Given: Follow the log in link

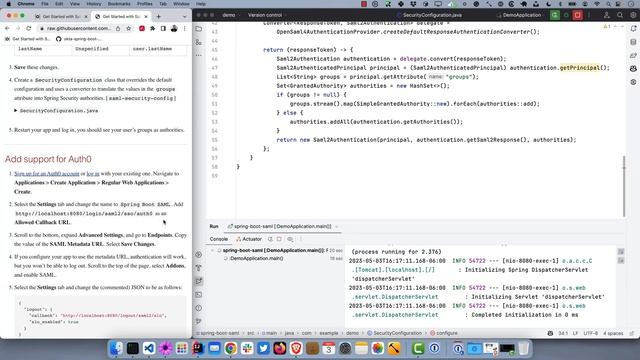Looking at the screenshot, I should (93, 173).
